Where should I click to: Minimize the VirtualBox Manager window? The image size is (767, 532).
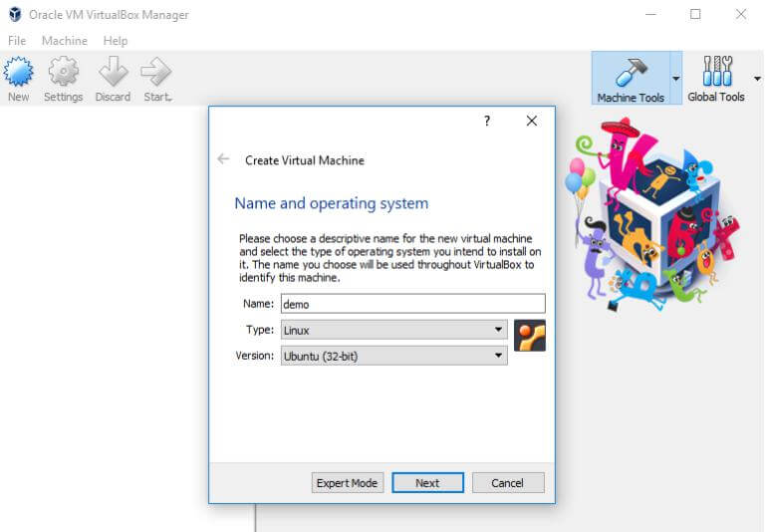coord(650,15)
